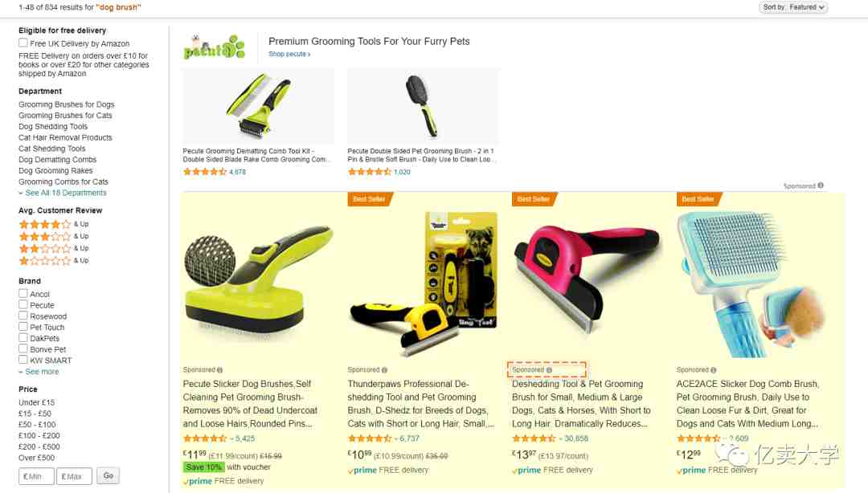Viewport: 868px width, 493px height.
Task: Click the pecute brand logo
Action: point(215,47)
